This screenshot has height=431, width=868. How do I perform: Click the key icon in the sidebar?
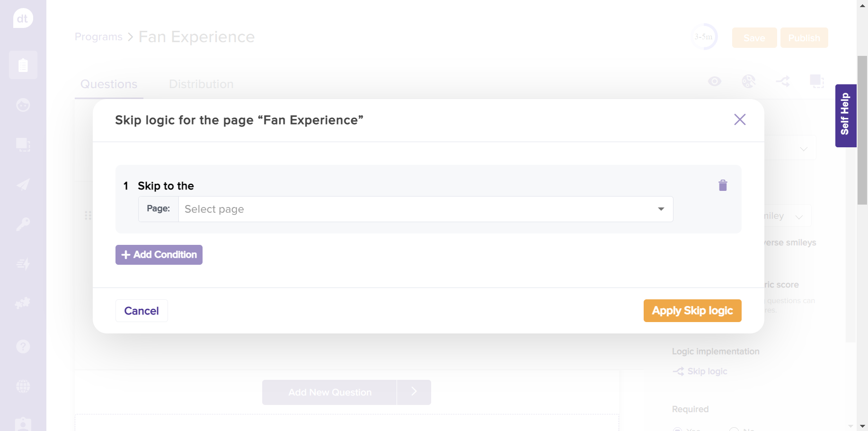pyautogui.click(x=23, y=224)
